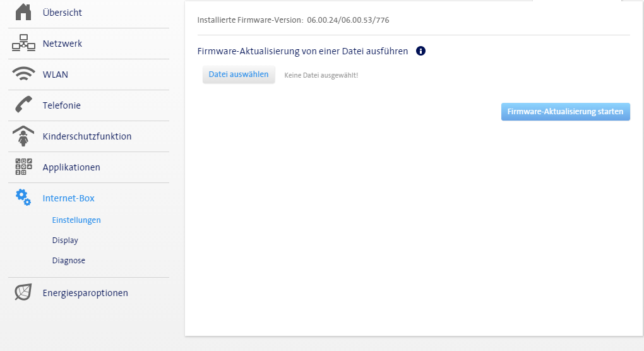Open the firmware update info icon
Image resolution: width=644 pixels, height=351 pixels.
point(420,51)
